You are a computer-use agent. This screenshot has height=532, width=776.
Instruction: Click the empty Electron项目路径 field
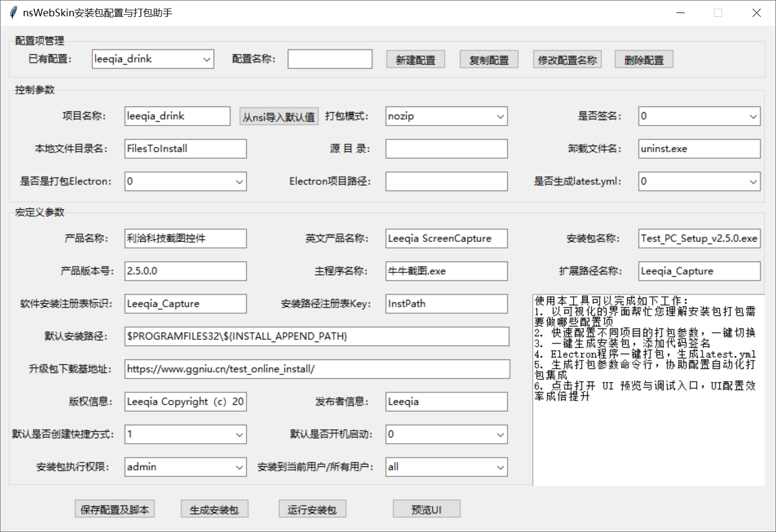coord(446,182)
